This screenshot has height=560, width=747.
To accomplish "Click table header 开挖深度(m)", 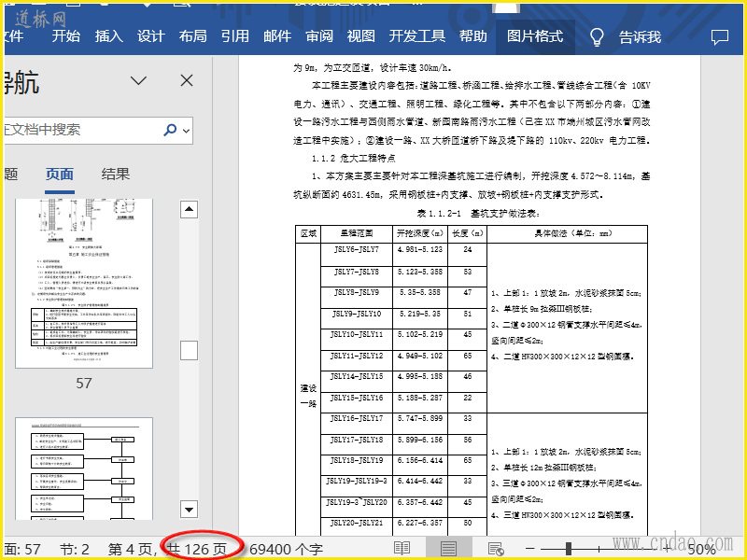I will point(419,233).
